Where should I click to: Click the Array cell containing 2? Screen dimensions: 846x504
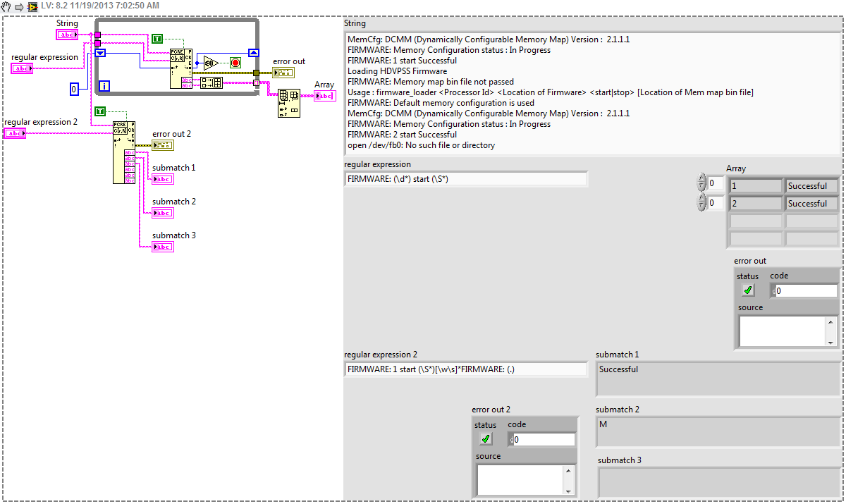756,204
